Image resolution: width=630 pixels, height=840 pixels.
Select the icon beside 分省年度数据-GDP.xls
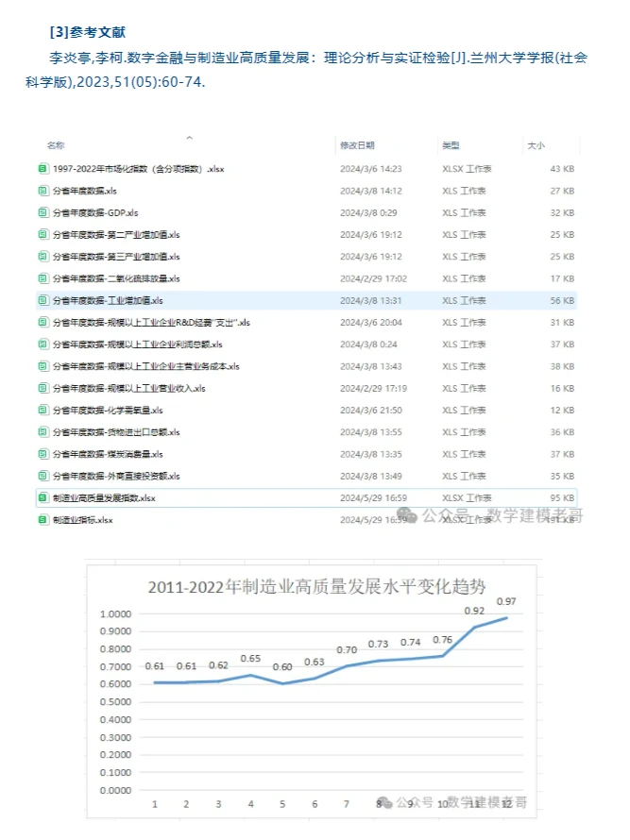tap(43, 212)
